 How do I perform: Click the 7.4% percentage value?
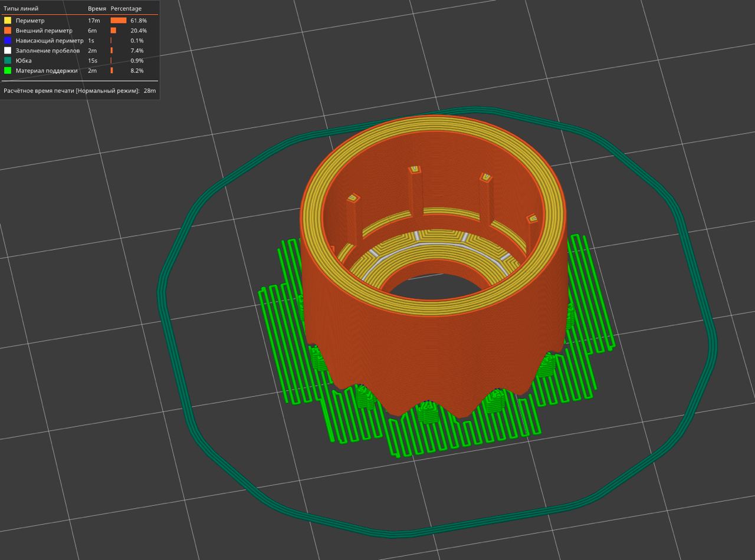(137, 51)
